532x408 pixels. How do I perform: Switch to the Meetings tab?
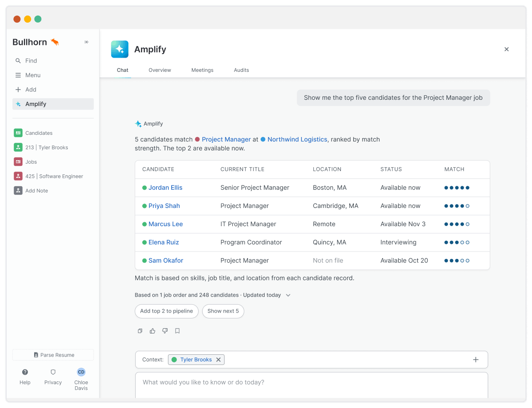pos(202,70)
